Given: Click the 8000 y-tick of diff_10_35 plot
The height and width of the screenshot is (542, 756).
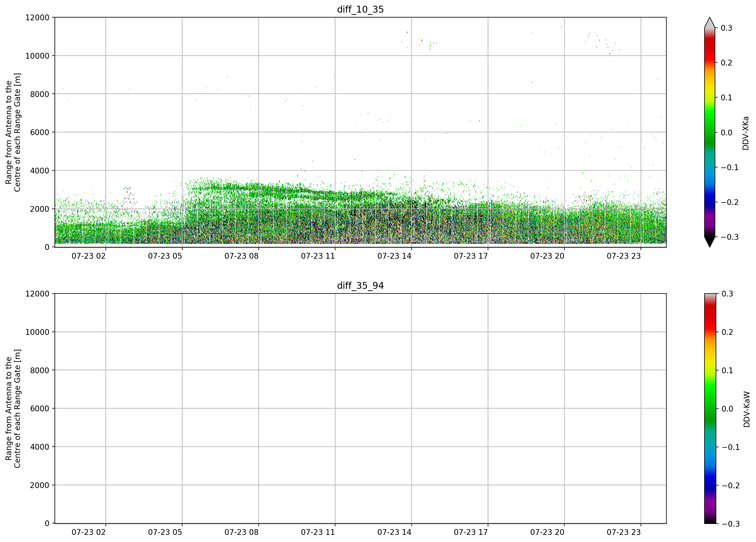Looking at the screenshot, I should pos(40,94).
